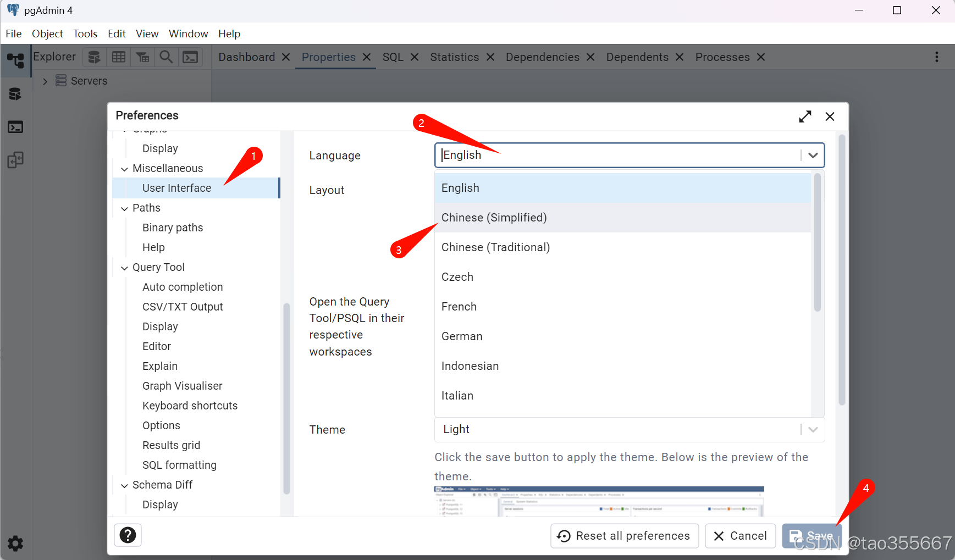Select Italian language option
The width and height of the screenshot is (955, 560).
pyautogui.click(x=623, y=396)
